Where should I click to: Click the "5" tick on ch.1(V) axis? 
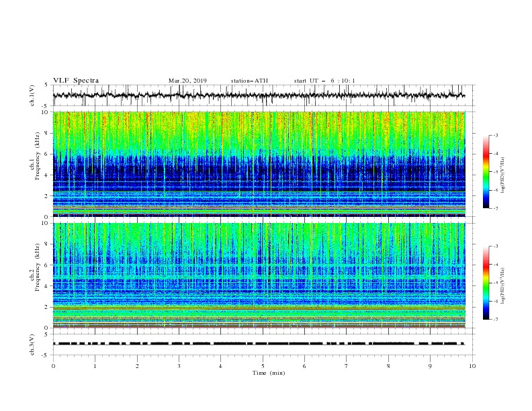pos(46,85)
